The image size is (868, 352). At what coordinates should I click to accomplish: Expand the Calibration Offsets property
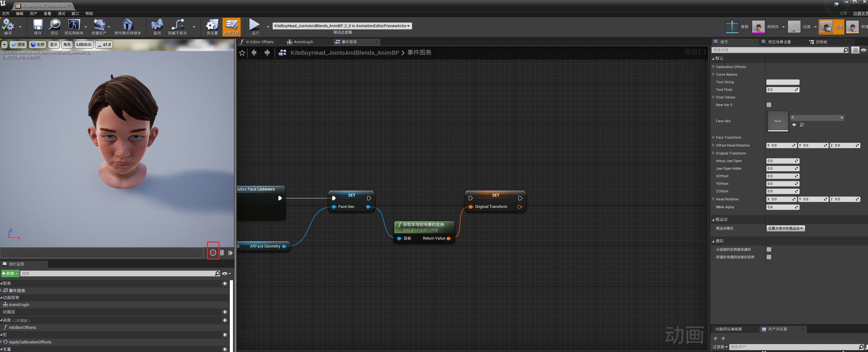tap(713, 67)
